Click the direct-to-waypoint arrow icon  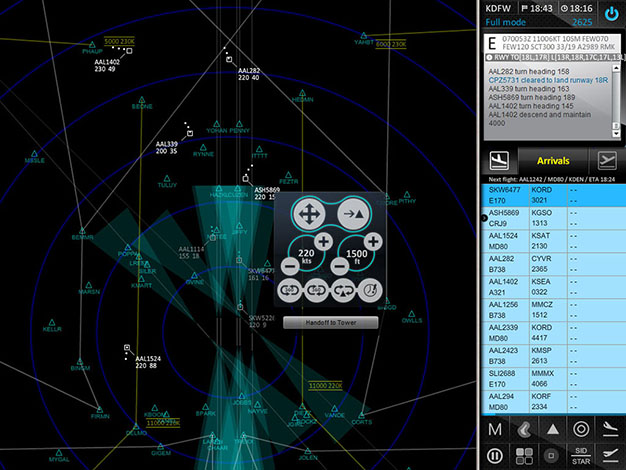click(353, 213)
